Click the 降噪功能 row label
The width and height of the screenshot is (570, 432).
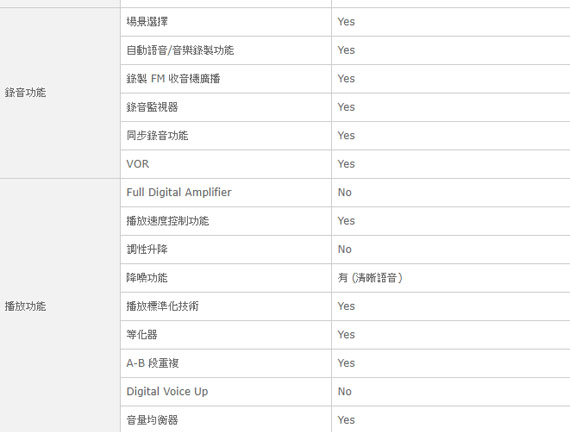tap(147, 278)
